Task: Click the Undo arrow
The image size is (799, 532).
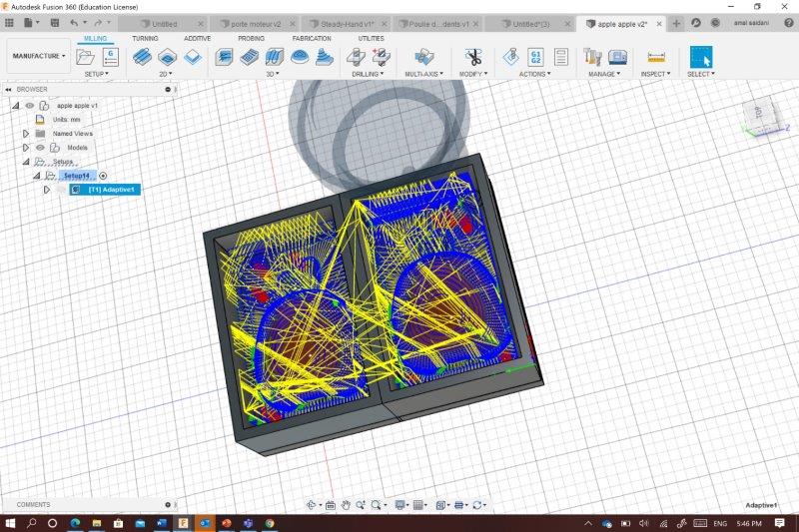Action: pyautogui.click(x=74, y=23)
